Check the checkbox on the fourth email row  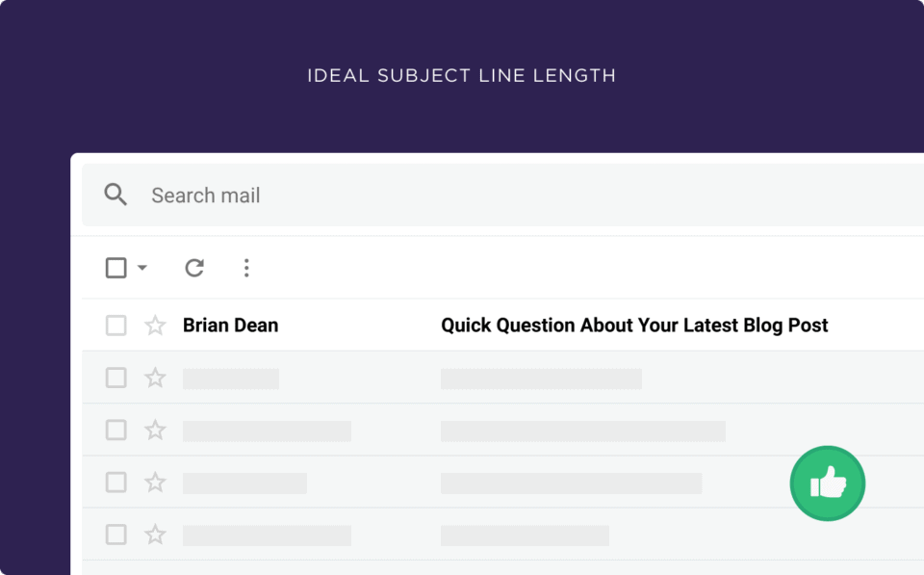tap(115, 483)
